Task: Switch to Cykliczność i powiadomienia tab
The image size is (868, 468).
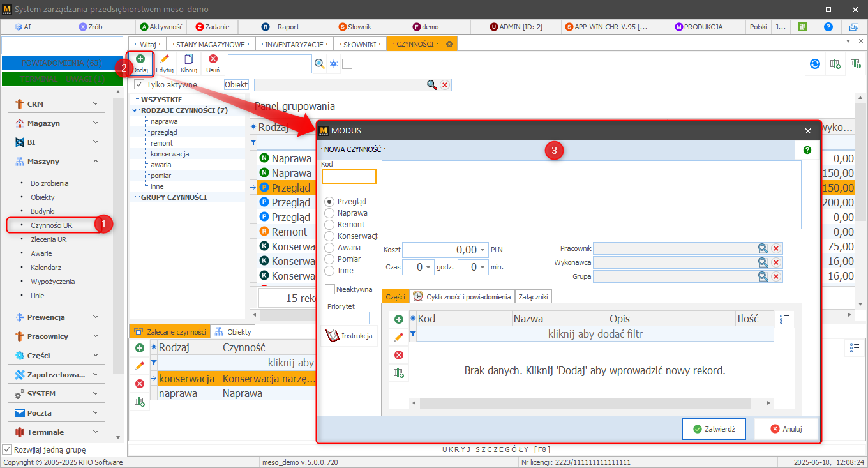Action: click(x=463, y=296)
